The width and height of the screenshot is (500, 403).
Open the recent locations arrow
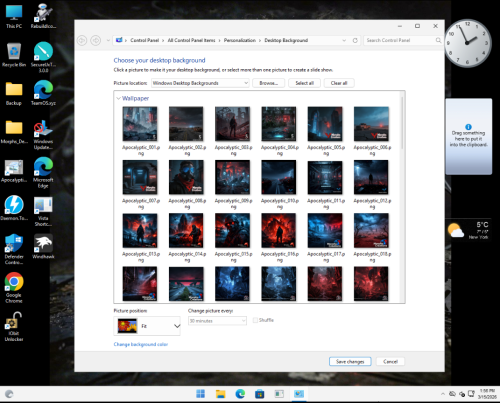point(108,41)
